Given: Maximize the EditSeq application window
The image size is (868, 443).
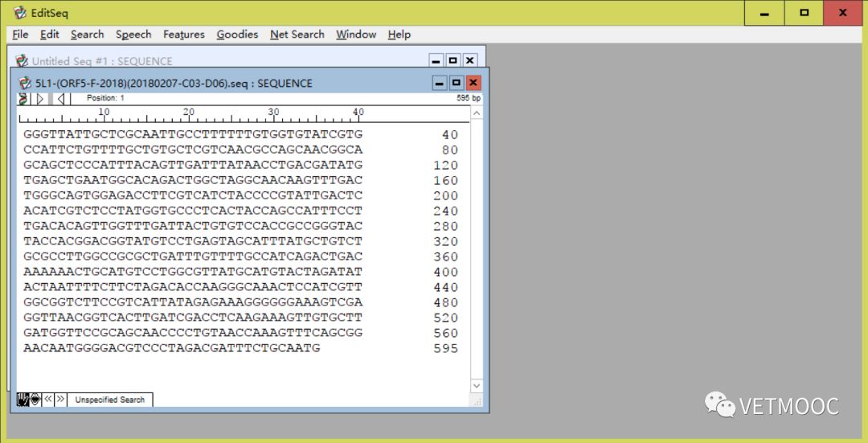Looking at the screenshot, I should [x=805, y=13].
